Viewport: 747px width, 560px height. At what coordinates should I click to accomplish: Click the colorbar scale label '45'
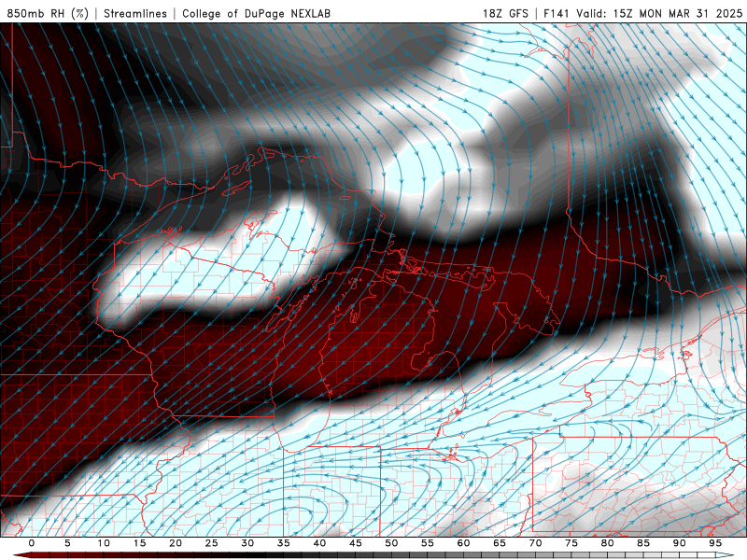click(356, 543)
